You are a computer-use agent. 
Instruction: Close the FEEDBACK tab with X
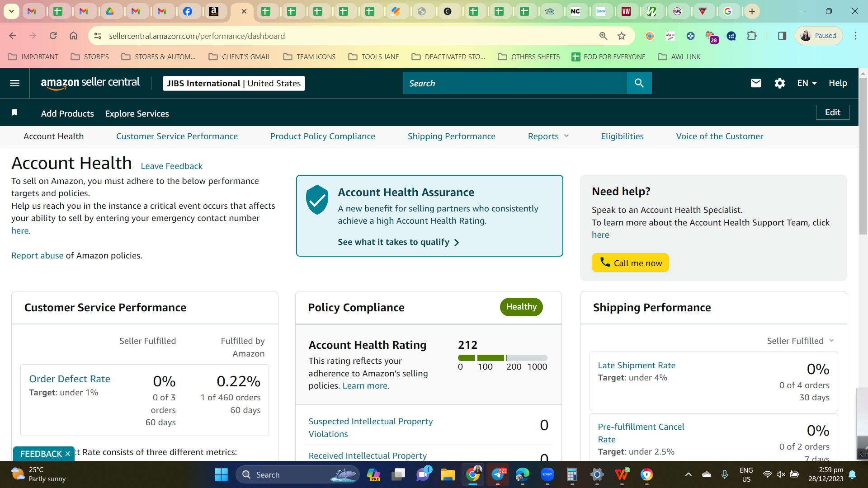click(x=68, y=454)
